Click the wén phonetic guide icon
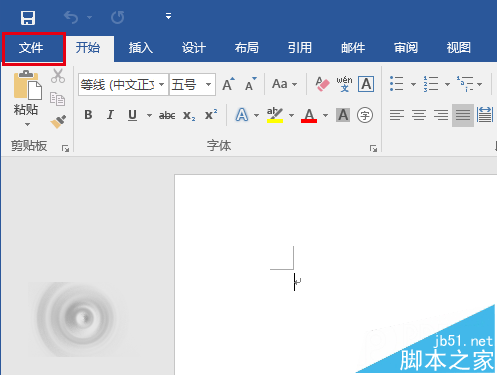497x375 pixels. 344,84
